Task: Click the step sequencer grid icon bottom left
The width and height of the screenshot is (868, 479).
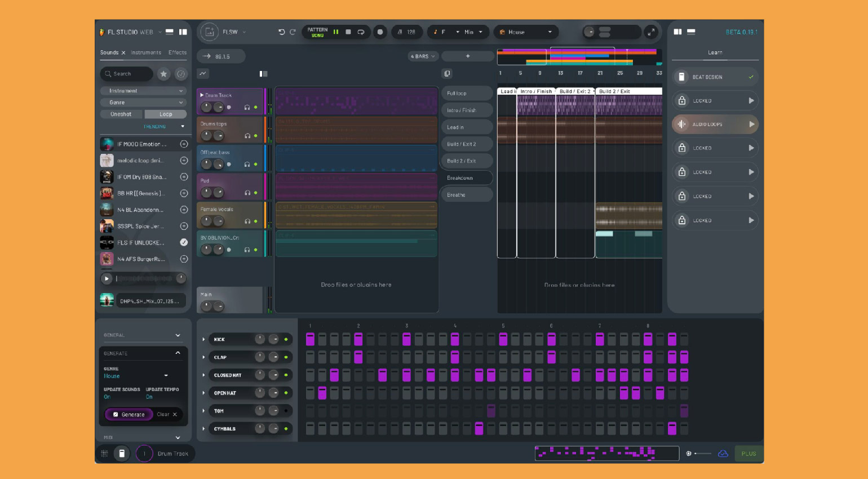Action: point(104,453)
